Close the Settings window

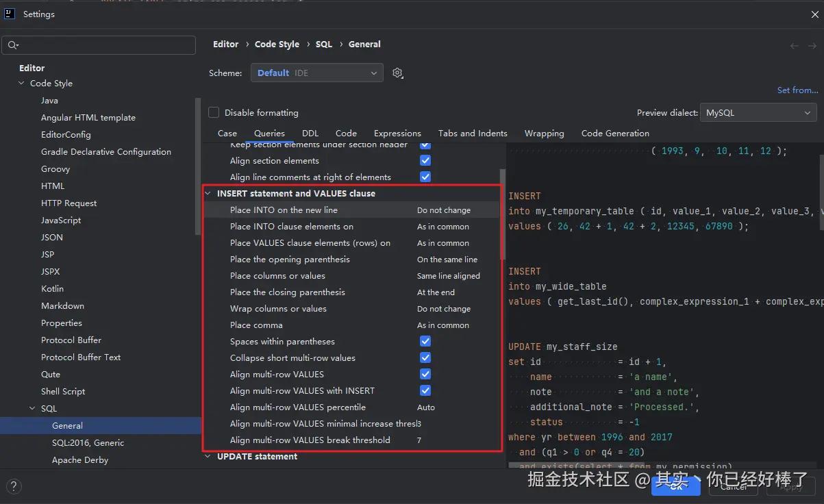(x=814, y=14)
